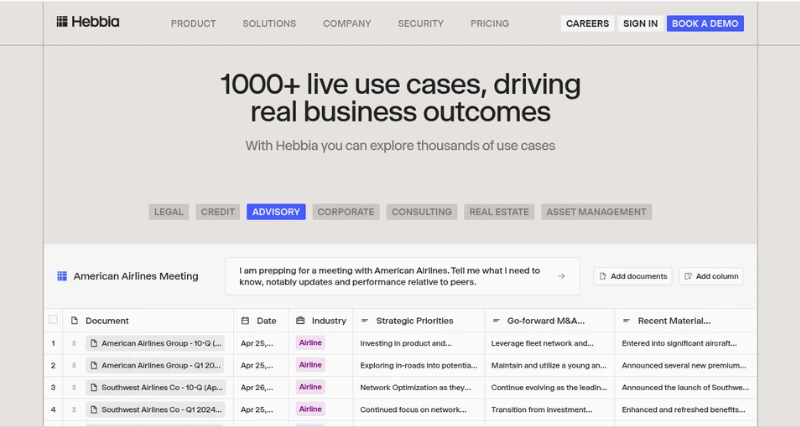Click the Industry column briefcase icon
800x427 pixels.
point(300,321)
